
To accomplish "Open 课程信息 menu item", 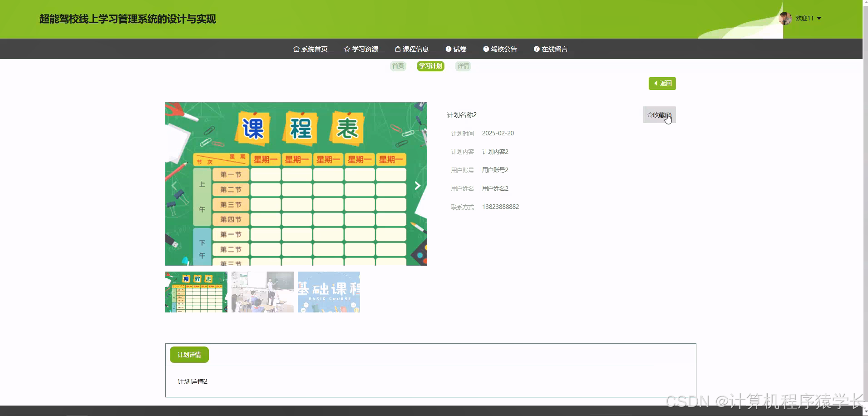I will [412, 49].
